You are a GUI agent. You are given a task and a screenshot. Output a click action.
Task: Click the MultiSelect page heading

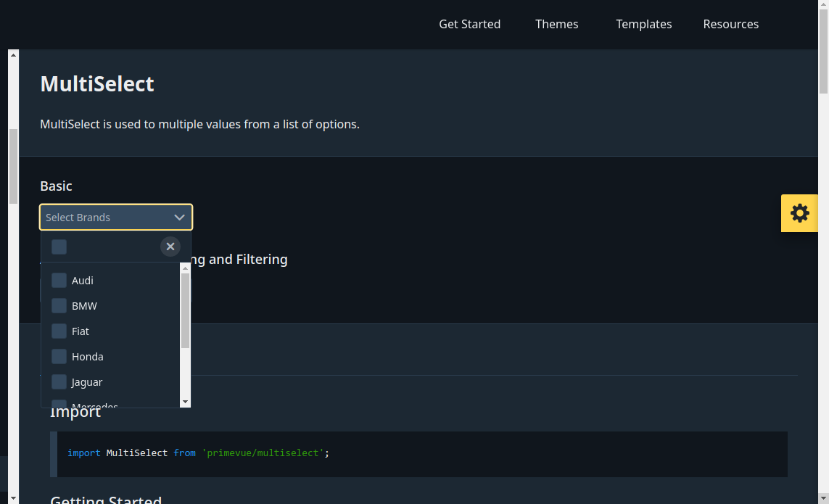click(x=97, y=84)
